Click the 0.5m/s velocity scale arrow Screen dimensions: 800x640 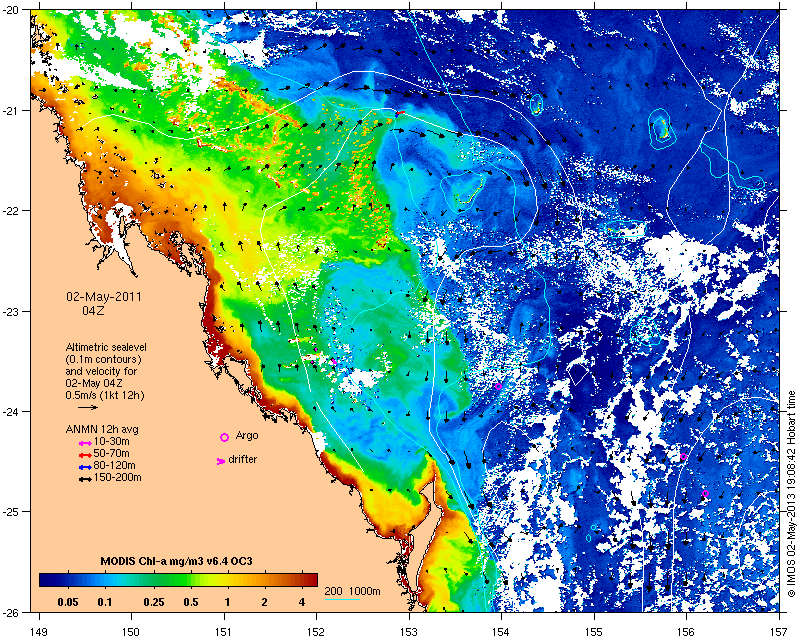click(88, 407)
